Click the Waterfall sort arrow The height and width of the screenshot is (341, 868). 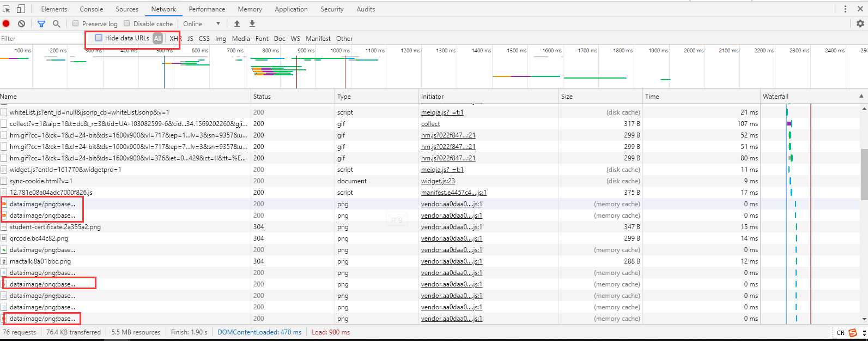[861, 96]
